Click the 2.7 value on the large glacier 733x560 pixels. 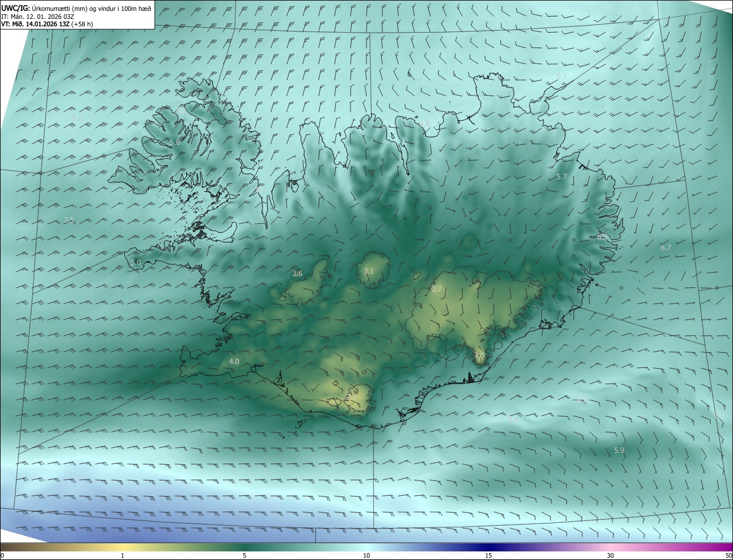tap(437, 289)
